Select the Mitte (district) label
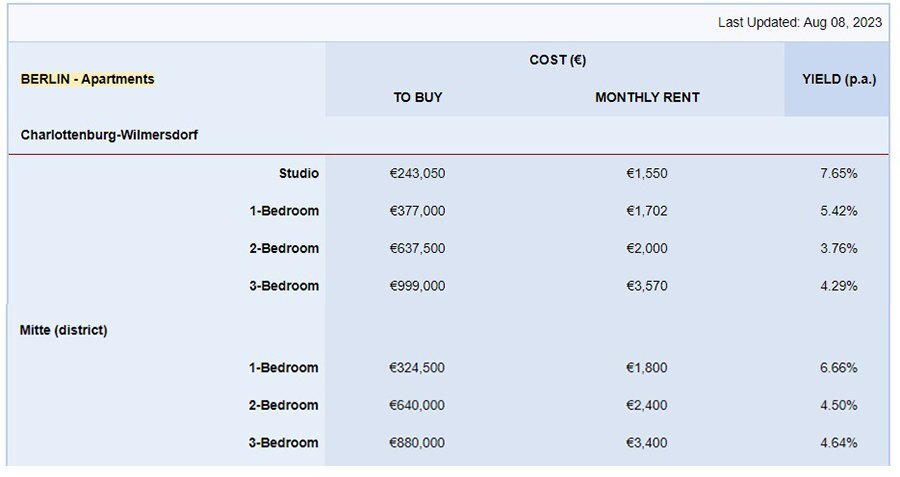Screen dimensions: 900x477 tap(63, 330)
